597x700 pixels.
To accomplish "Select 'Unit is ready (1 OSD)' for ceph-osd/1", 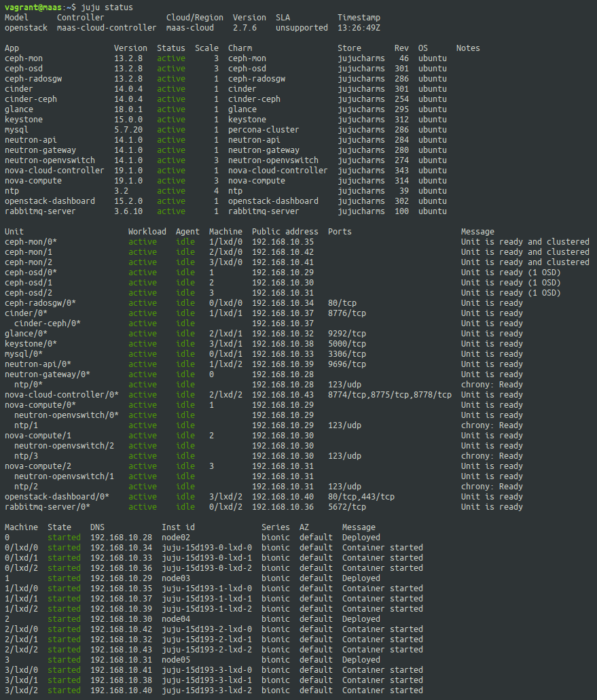I will (511, 283).
